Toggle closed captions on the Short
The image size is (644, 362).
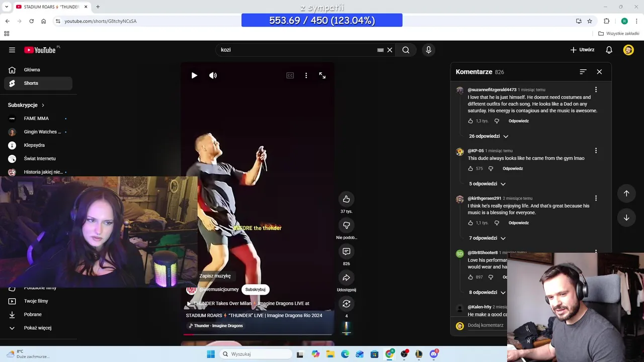(290, 75)
